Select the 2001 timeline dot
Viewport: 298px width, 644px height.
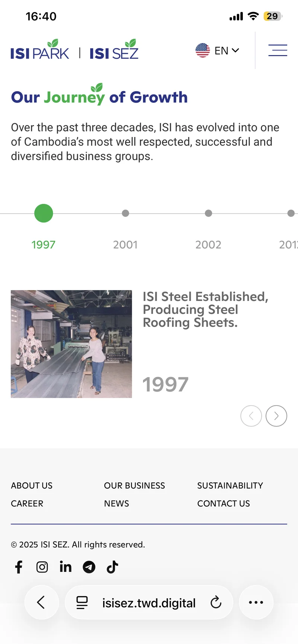[x=126, y=213]
